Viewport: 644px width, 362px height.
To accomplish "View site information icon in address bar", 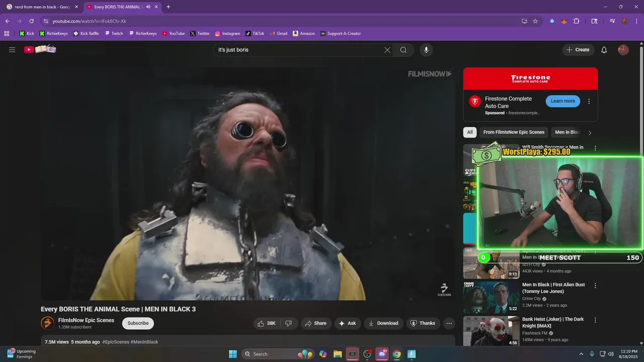I will pos(46,21).
